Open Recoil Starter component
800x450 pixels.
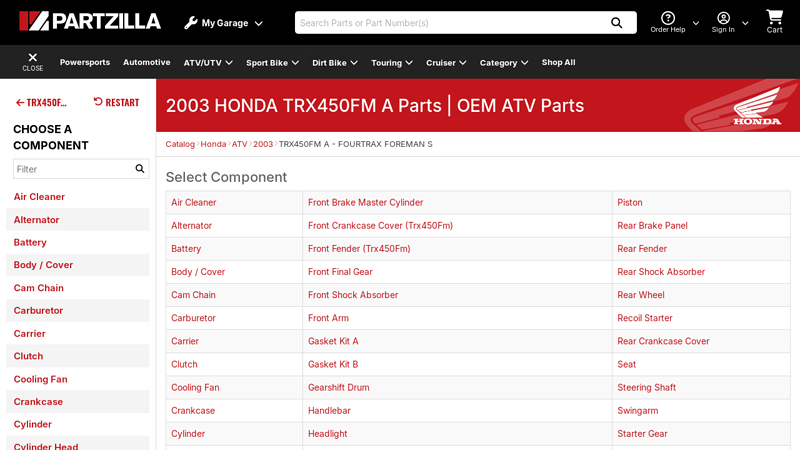(645, 318)
